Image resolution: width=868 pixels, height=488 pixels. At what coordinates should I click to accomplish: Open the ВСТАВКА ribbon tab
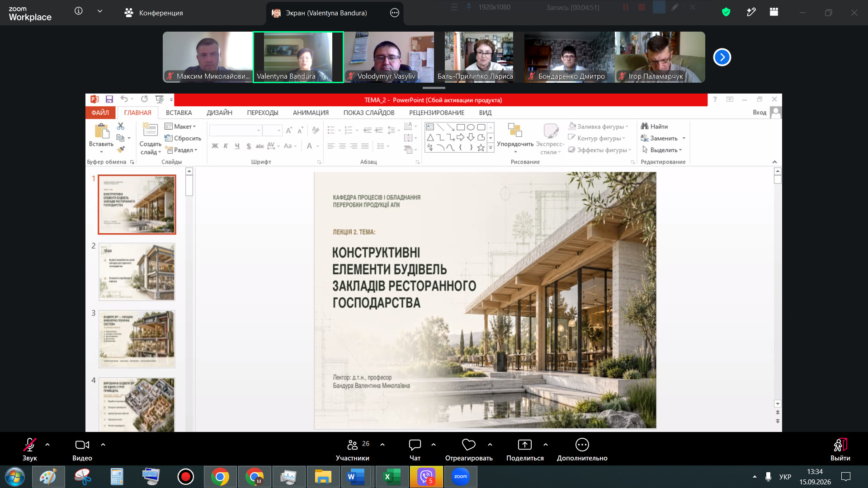click(x=179, y=113)
